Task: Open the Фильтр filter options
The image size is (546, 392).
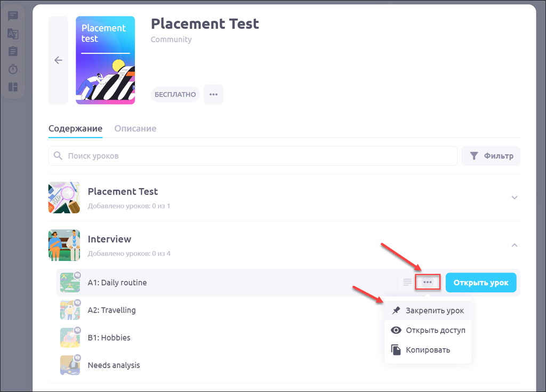Action: coord(491,156)
